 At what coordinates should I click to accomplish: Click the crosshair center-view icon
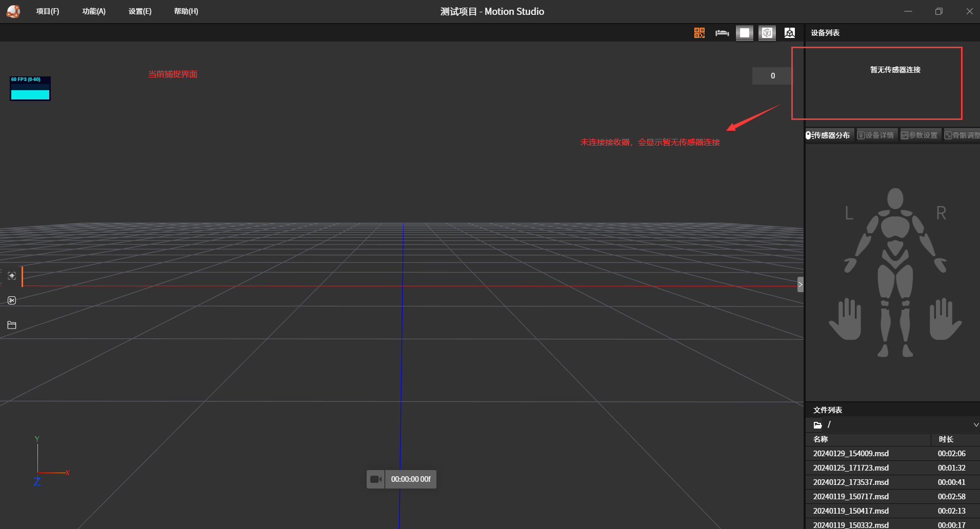tap(11, 276)
